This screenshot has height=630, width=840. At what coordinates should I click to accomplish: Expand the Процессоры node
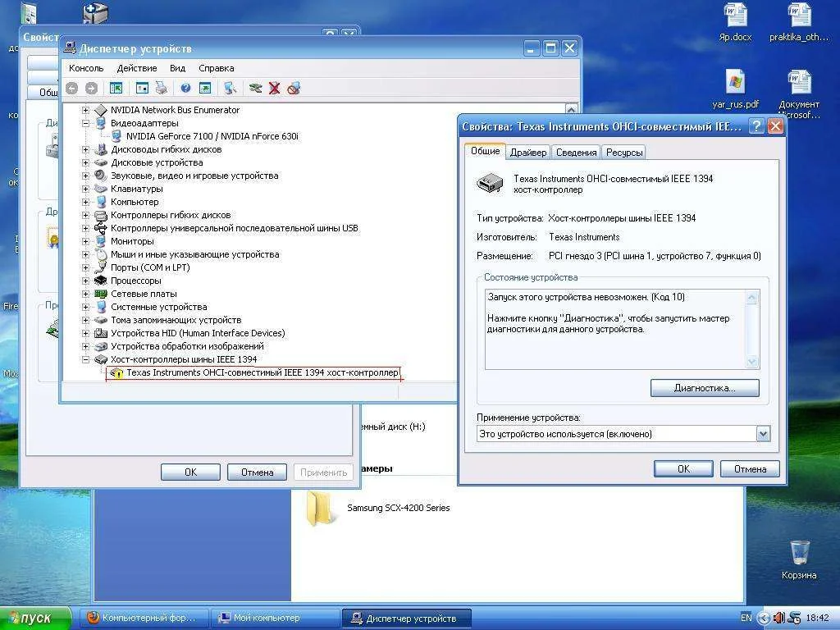tap(85, 281)
